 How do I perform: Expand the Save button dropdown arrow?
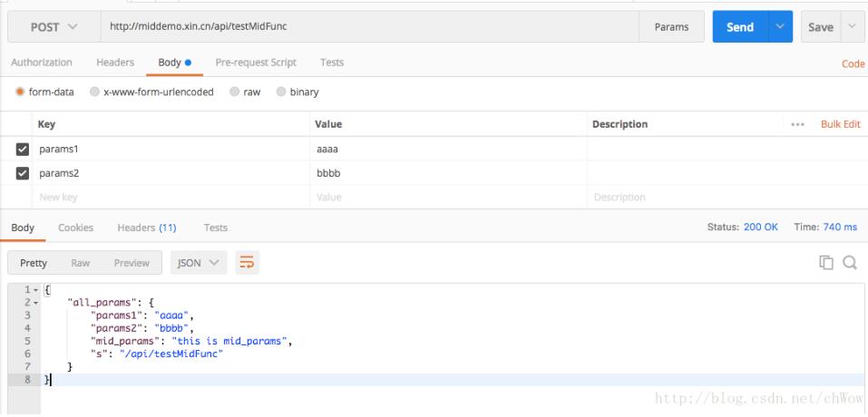pos(853,27)
